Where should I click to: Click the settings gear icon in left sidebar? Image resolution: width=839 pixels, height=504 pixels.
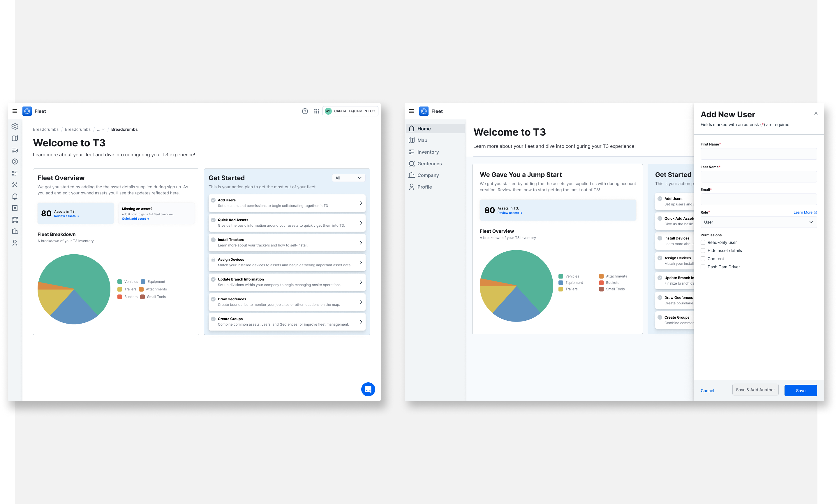(x=15, y=127)
